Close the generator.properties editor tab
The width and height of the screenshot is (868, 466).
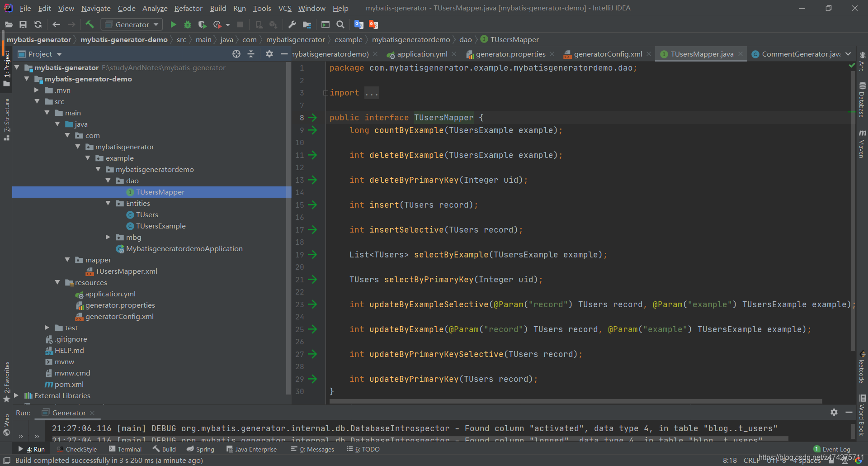tap(552, 54)
